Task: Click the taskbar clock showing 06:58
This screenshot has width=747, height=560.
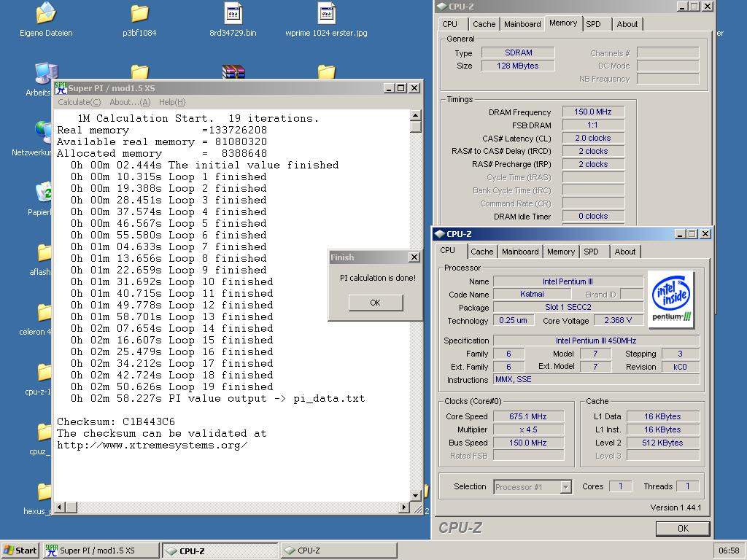Action: pyautogui.click(x=729, y=551)
